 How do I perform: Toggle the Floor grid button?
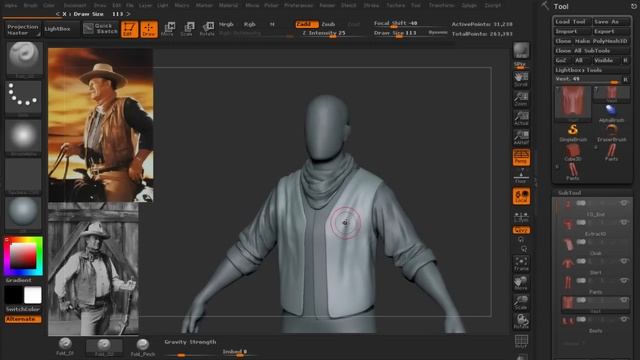tap(521, 177)
